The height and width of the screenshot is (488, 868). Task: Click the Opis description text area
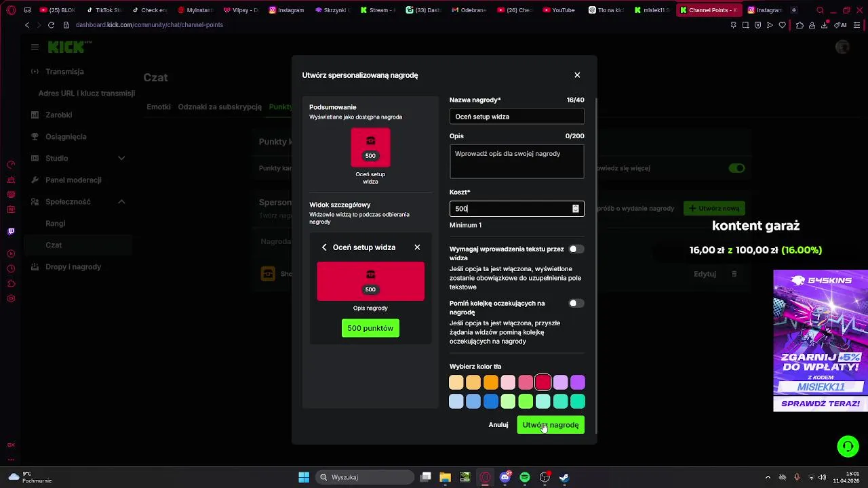517,161
